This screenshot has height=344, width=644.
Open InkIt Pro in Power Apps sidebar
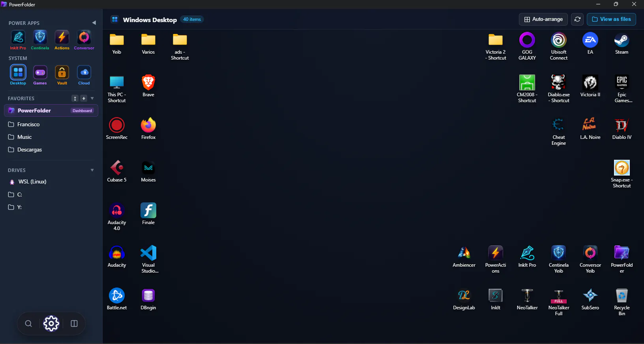tap(18, 40)
